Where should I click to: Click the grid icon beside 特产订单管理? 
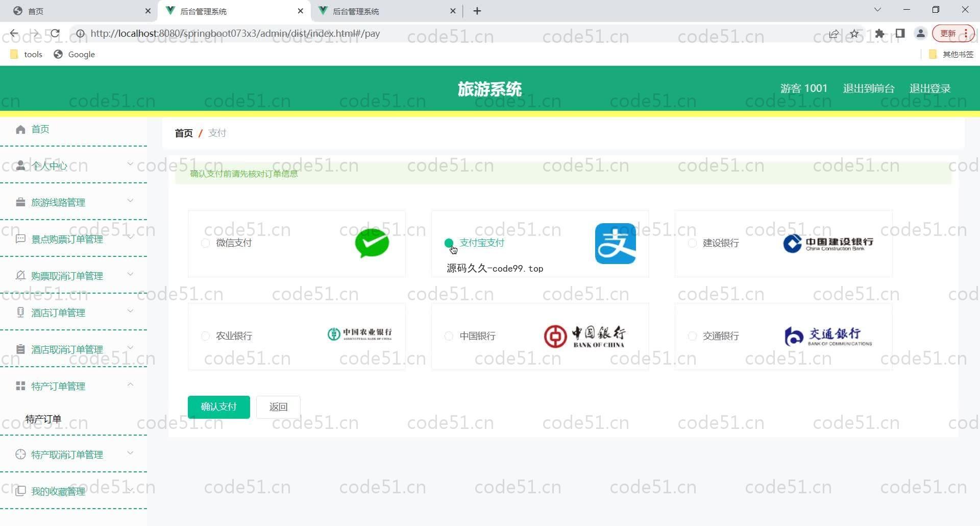click(x=20, y=386)
